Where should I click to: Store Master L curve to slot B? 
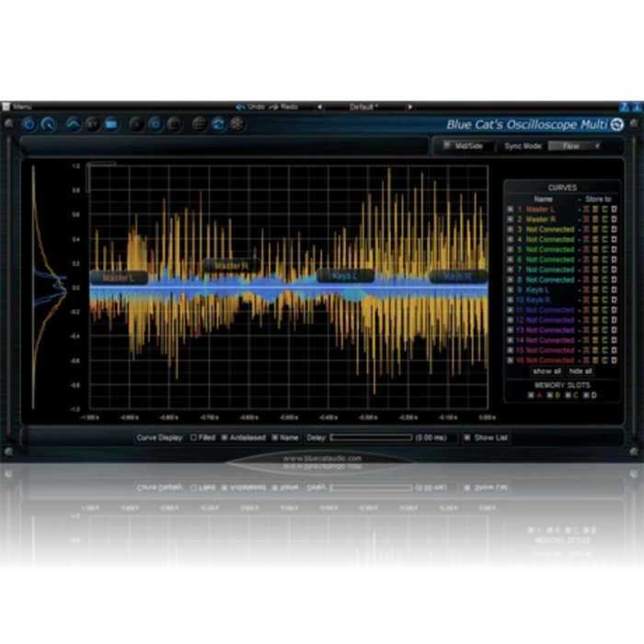(595, 210)
